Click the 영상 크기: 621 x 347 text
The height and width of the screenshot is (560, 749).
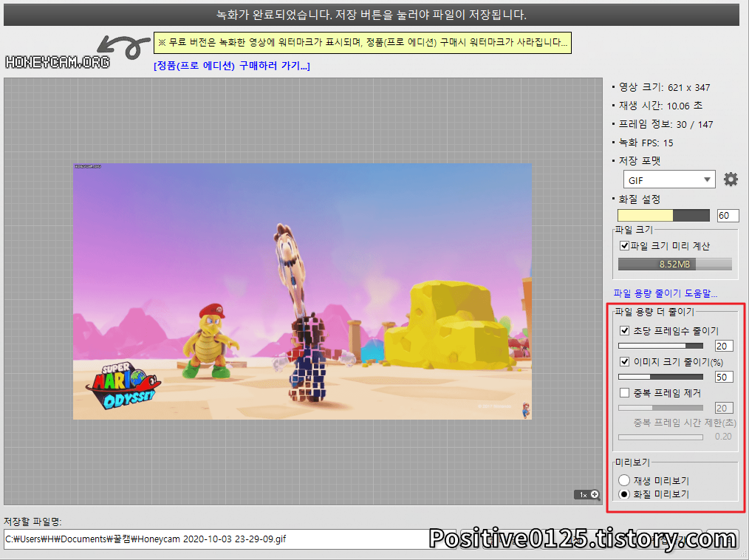click(665, 87)
